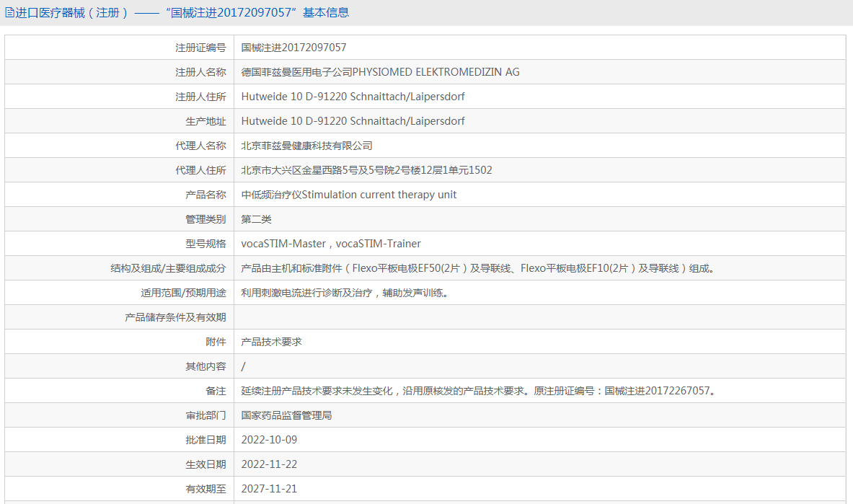The width and height of the screenshot is (853, 504).
Task: Click the composition text mentioning Flexo平板电极EF50
Action: click(x=477, y=268)
